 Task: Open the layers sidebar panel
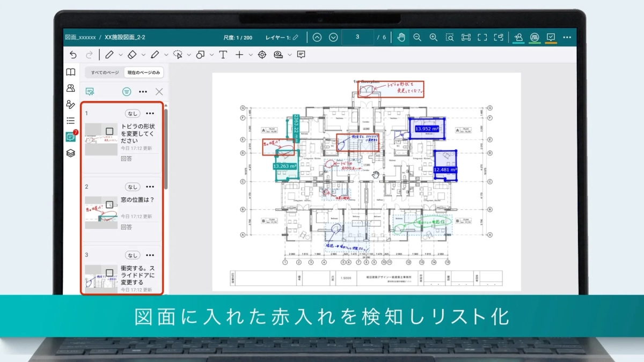[70, 153]
